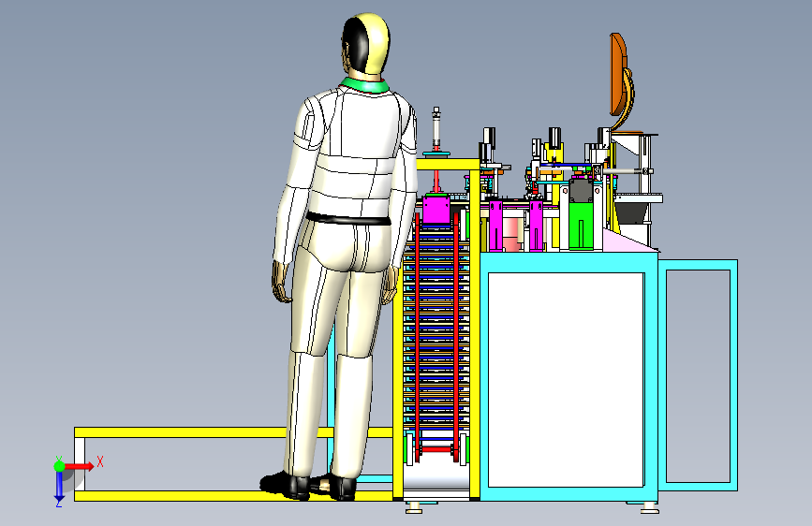Select the green motor block on the machine deck
This screenshot has height=526, width=812.
coord(581,226)
